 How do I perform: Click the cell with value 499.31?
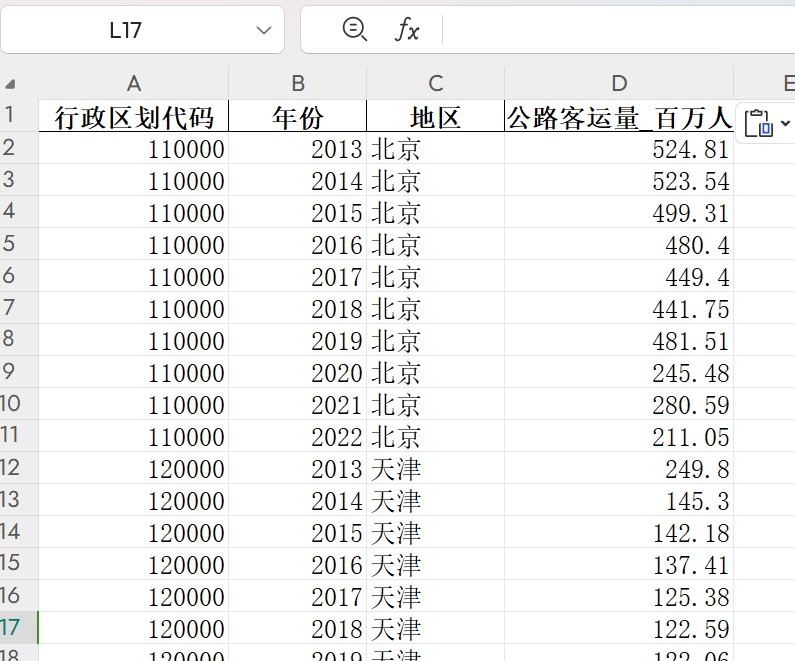tap(619, 212)
